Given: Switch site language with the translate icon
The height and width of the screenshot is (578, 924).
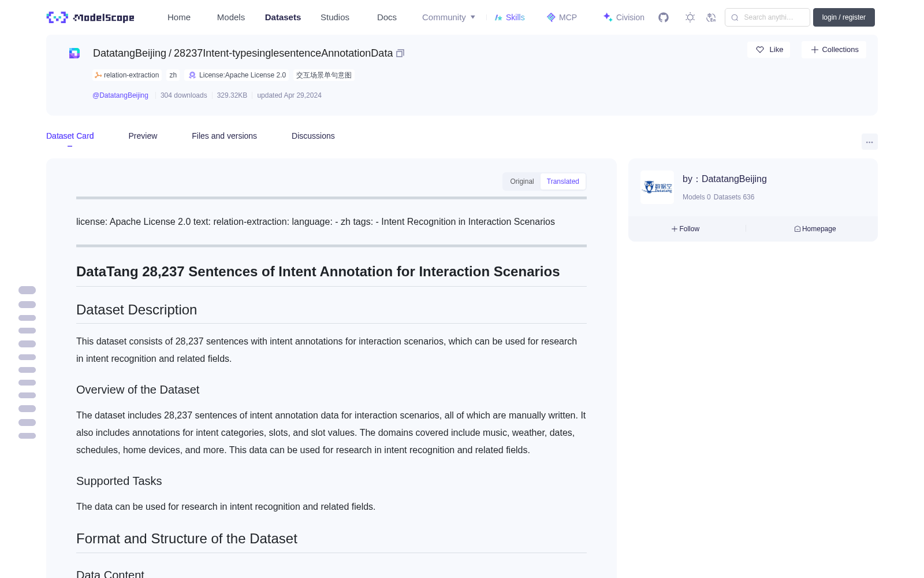Looking at the screenshot, I should click(711, 17).
